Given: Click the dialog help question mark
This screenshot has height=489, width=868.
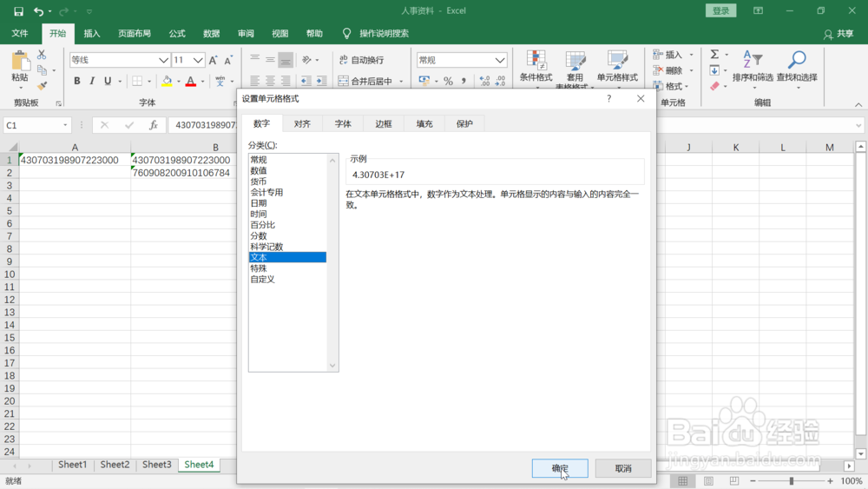Looking at the screenshot, I should [609, 98].
